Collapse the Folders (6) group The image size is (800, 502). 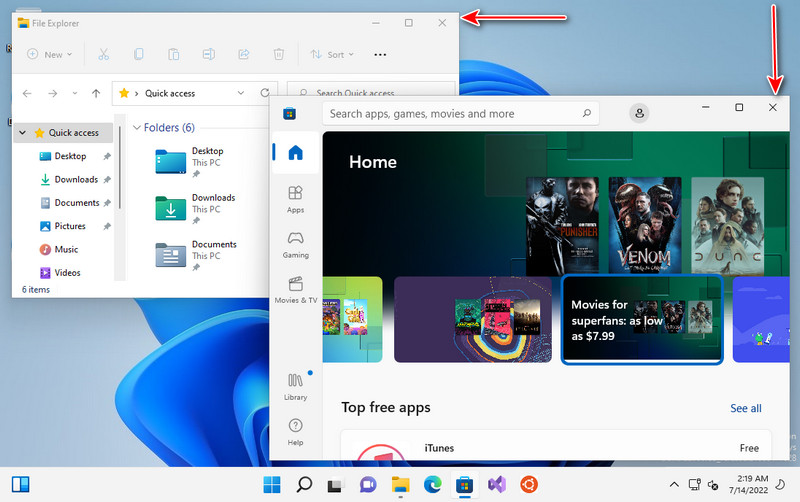(x=136, y=128)
